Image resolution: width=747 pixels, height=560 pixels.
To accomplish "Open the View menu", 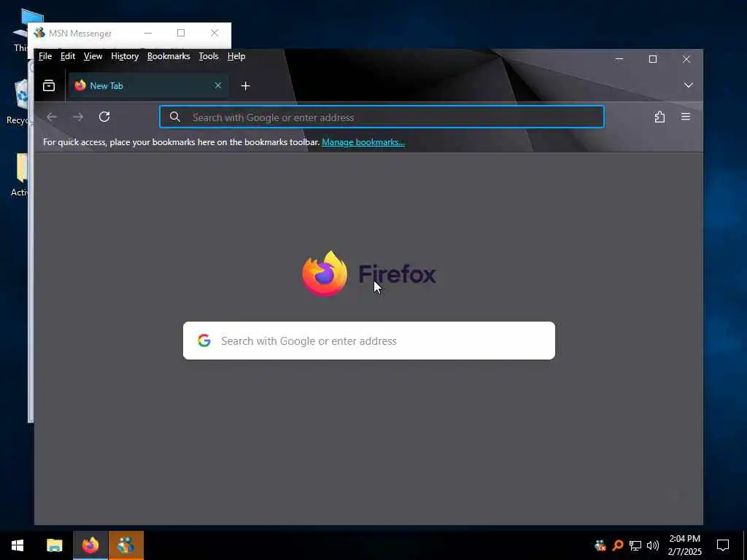I will point(93,56).
